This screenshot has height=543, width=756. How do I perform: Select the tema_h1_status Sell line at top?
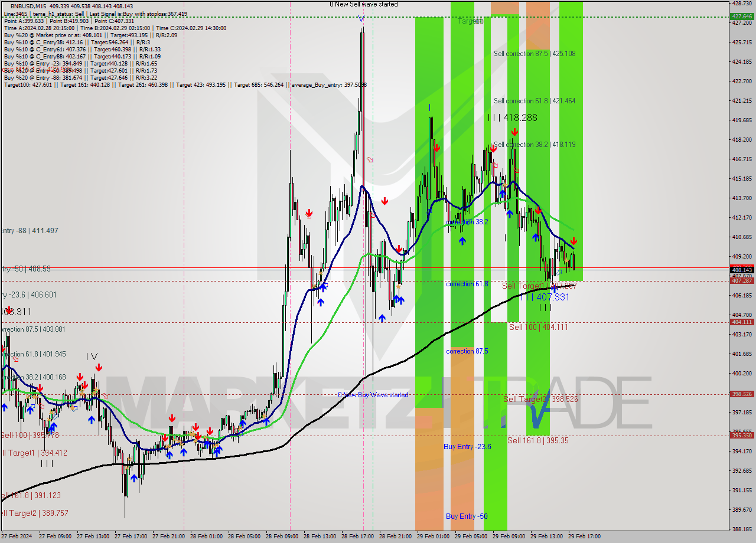96,14
